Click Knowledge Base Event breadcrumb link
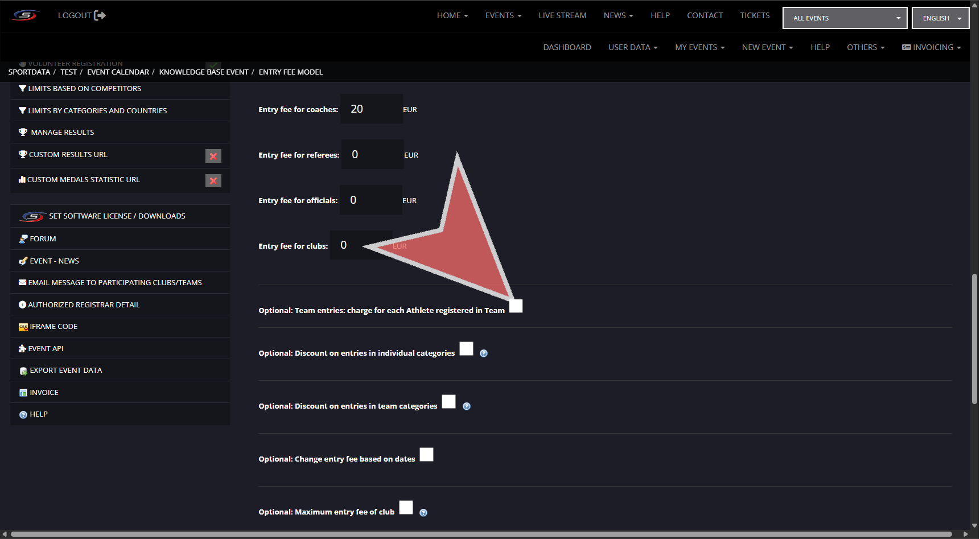The image size is (980, 539). click(204, 72)
